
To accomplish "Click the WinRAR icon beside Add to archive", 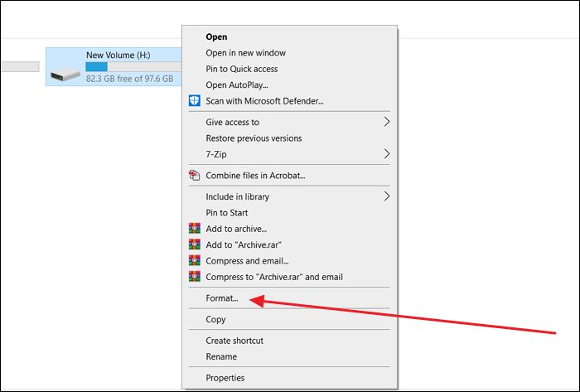I will tap(195, 229).
